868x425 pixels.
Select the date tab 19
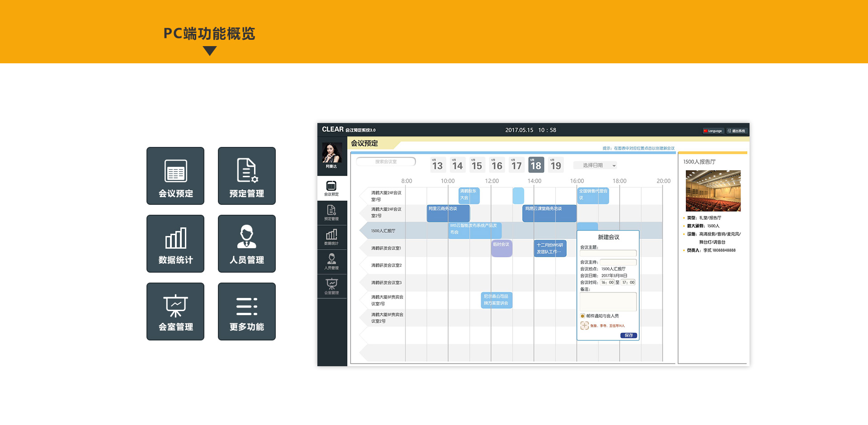tap(556, 165)
